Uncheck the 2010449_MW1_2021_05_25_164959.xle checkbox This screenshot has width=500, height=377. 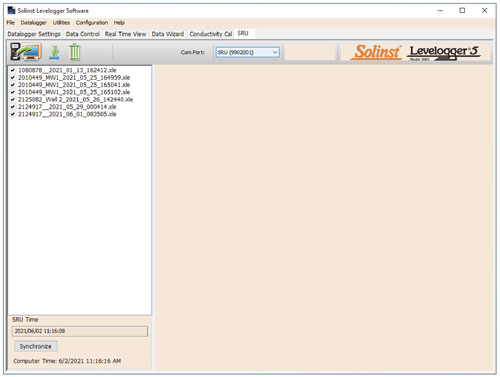tap(13, 78)
